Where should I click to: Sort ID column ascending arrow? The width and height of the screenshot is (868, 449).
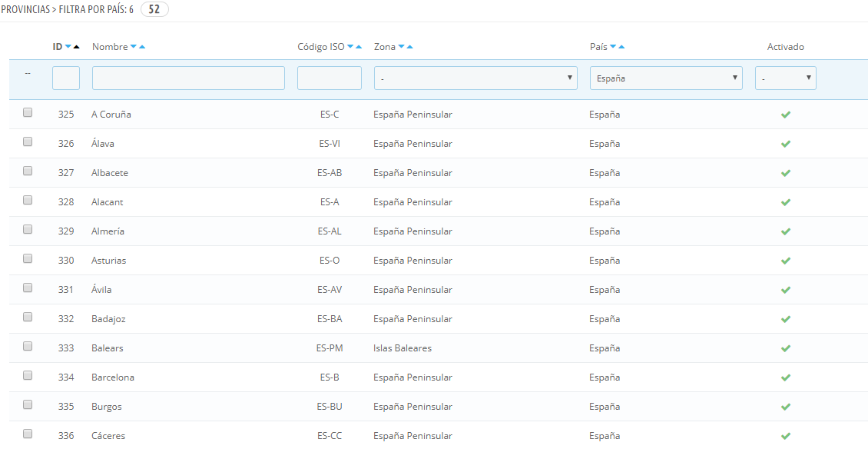coord(76,47)
